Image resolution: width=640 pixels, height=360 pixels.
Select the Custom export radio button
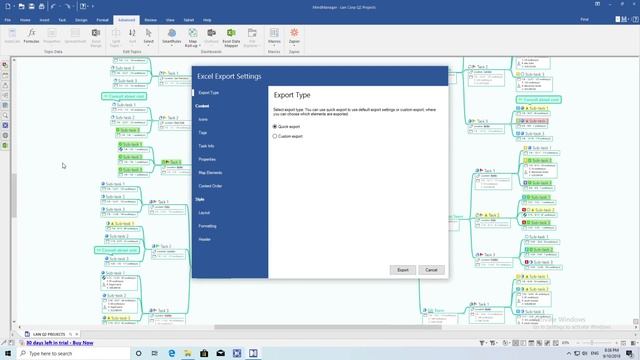(275, 136)
